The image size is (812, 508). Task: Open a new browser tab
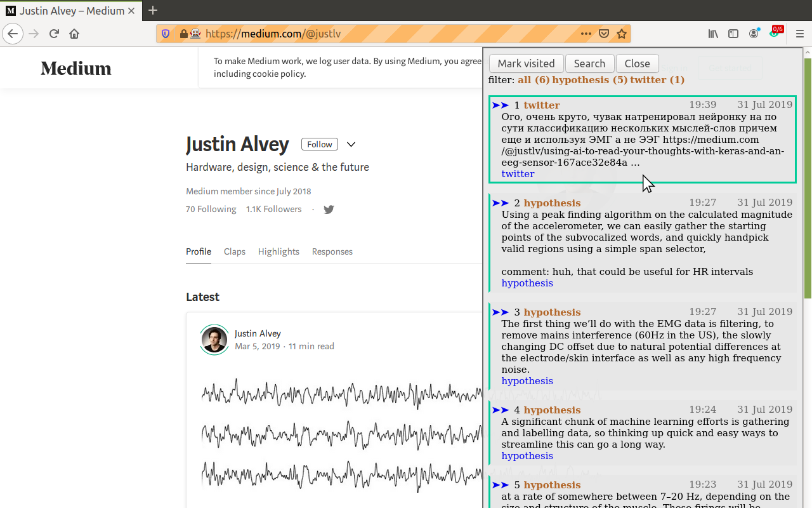153,10
